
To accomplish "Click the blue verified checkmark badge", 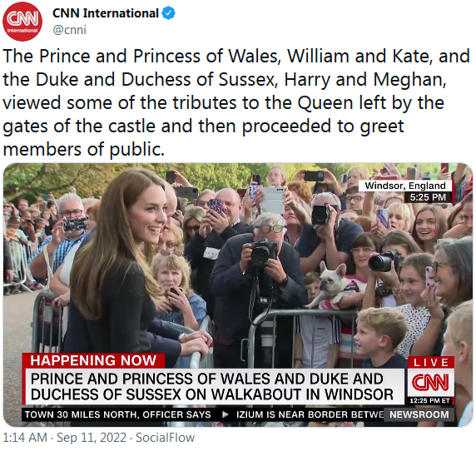I will click(169, 13).
